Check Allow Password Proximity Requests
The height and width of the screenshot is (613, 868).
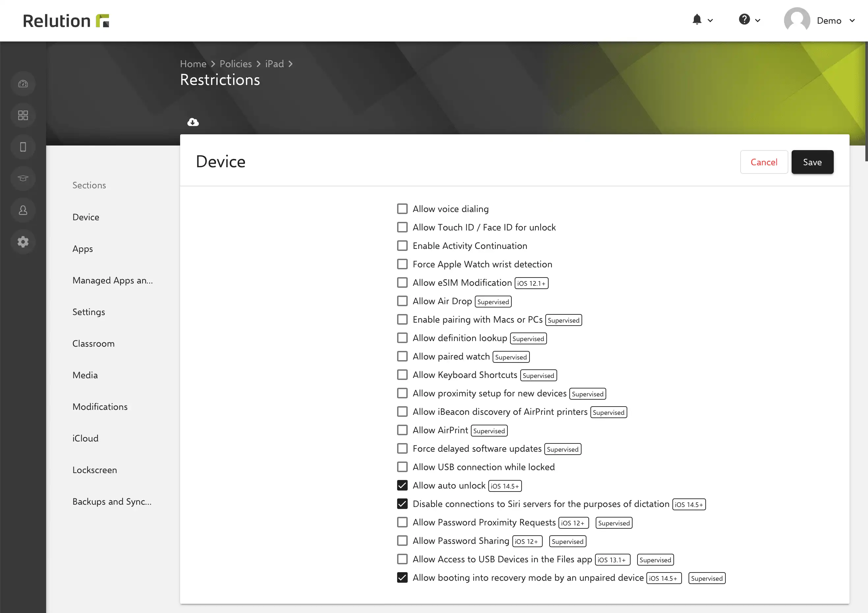pos(402,522)
